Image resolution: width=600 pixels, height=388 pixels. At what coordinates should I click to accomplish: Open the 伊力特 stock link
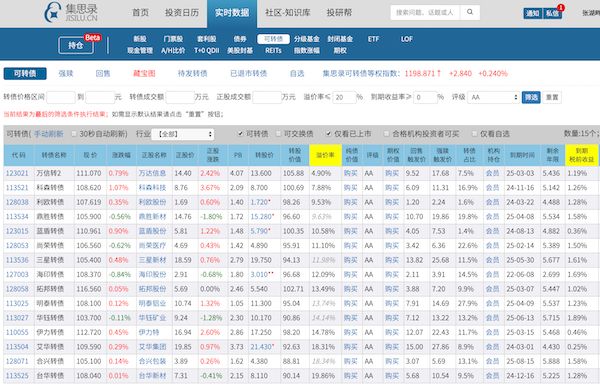click(149, 333)
